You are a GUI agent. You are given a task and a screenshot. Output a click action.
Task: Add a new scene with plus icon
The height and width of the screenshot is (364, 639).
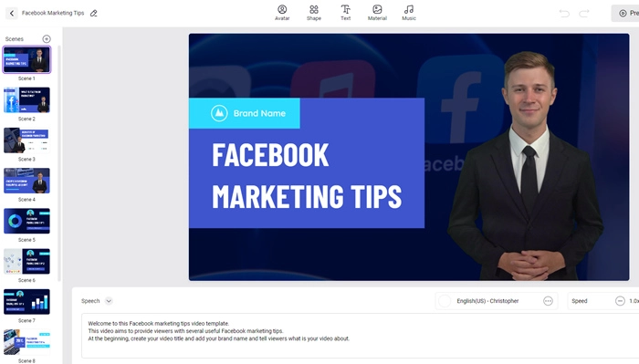[47, 38]
